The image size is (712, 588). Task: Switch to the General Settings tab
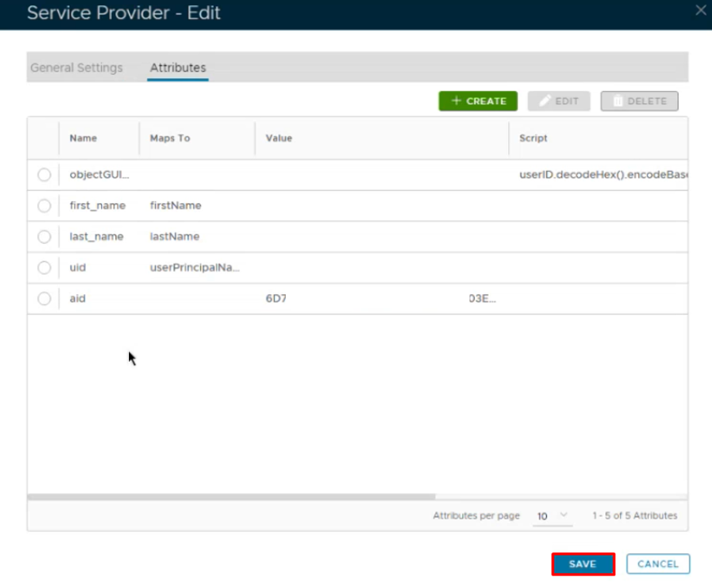pos(76,68)
